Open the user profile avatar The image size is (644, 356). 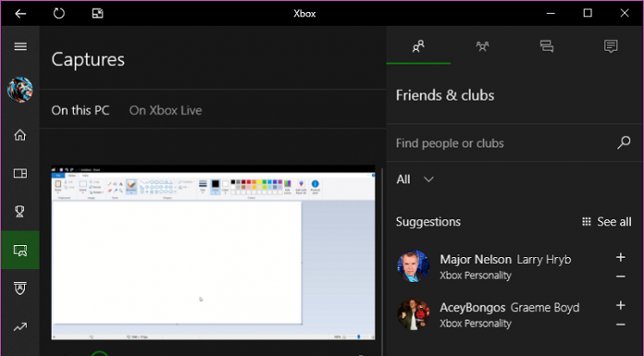point(20,90)
